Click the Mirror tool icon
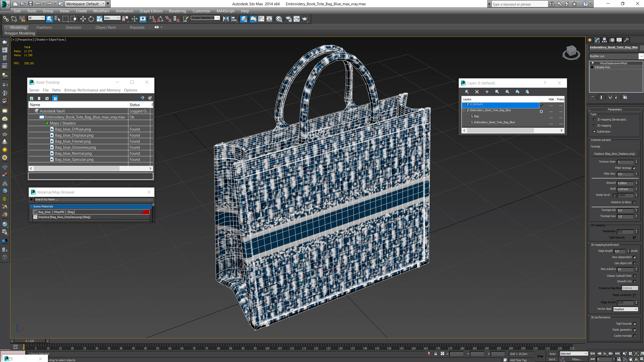Viewport: 644px width, 362px height. (x=226, y=19)
